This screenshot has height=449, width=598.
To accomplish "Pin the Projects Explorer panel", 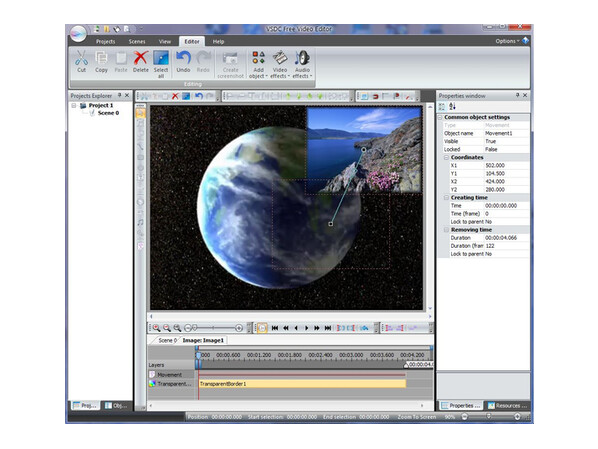I will [119, 95].
